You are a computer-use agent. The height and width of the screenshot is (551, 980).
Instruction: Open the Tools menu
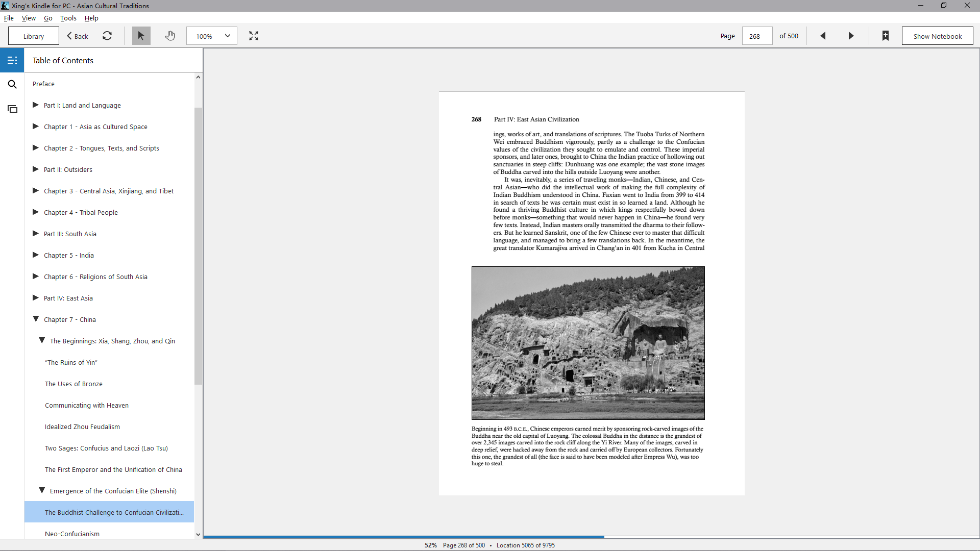[68, 18]
